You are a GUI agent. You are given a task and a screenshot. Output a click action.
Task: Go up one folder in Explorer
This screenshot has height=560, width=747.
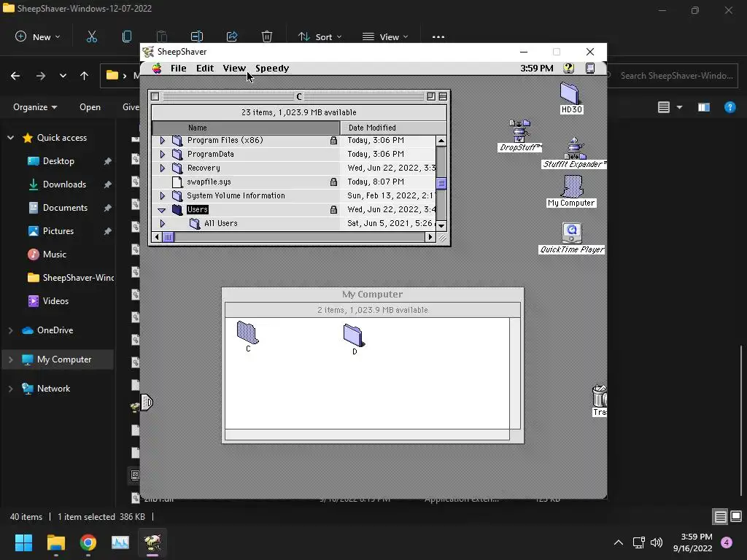[x=85, y=76]
